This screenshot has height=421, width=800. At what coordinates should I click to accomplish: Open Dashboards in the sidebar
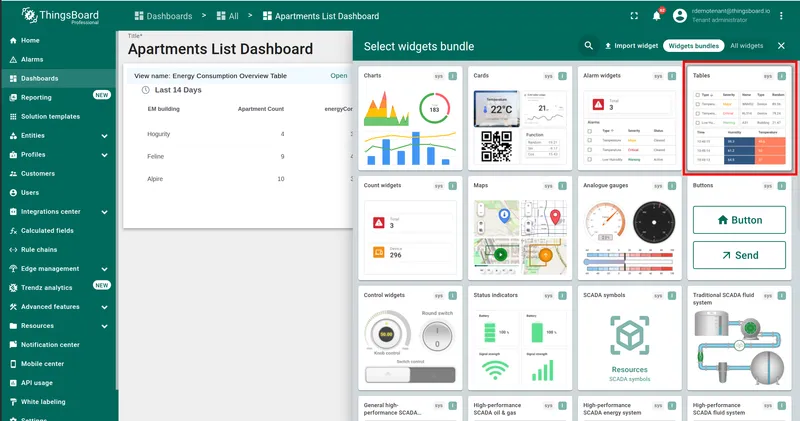[58, 79]
